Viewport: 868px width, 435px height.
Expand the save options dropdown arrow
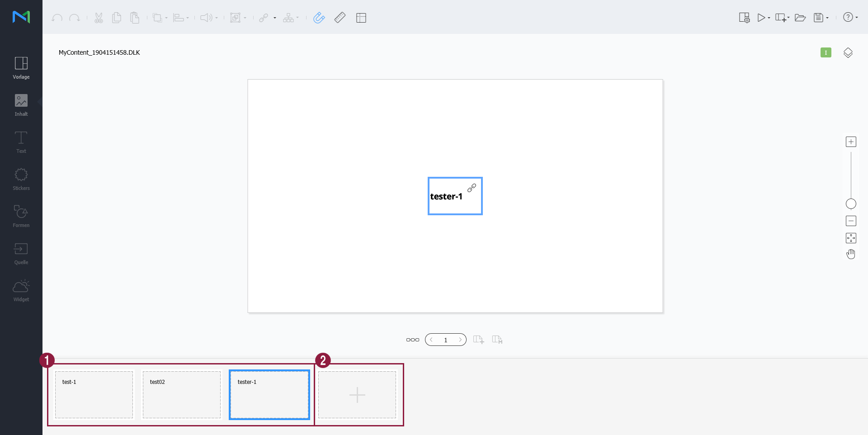(827, 18)
